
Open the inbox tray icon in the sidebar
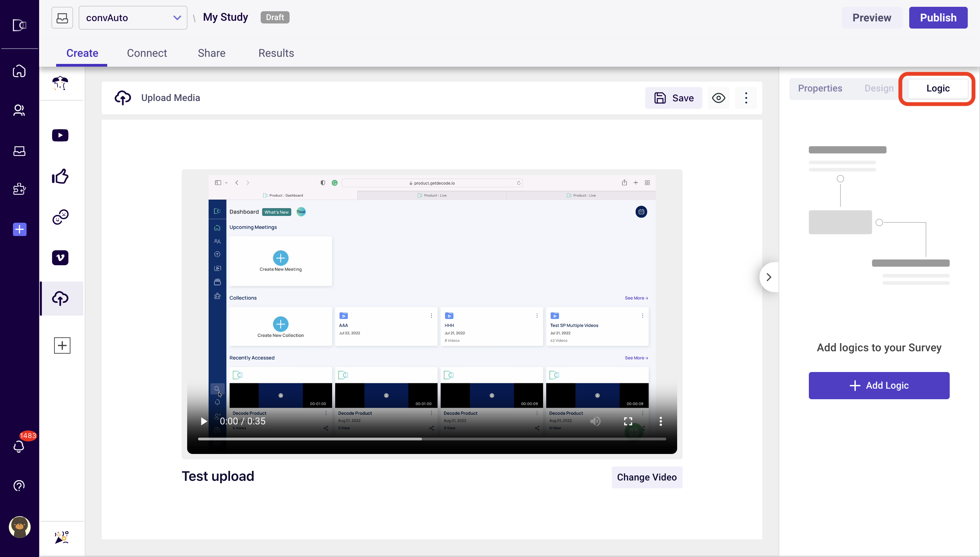pos(19,151)
